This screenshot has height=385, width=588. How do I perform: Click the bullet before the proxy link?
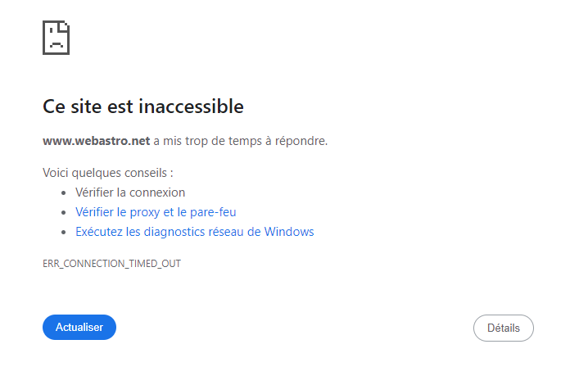pyautogui.click(x=64, y=213)
